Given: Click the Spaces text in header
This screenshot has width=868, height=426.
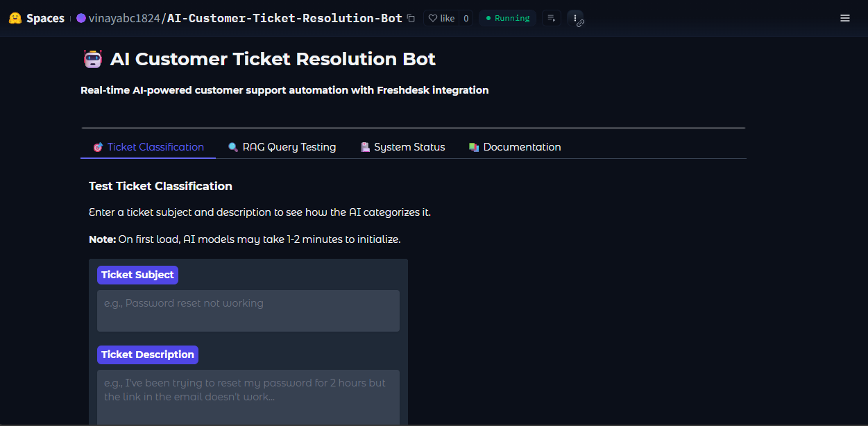Looking at the screenshot, I should coord(45,19).
